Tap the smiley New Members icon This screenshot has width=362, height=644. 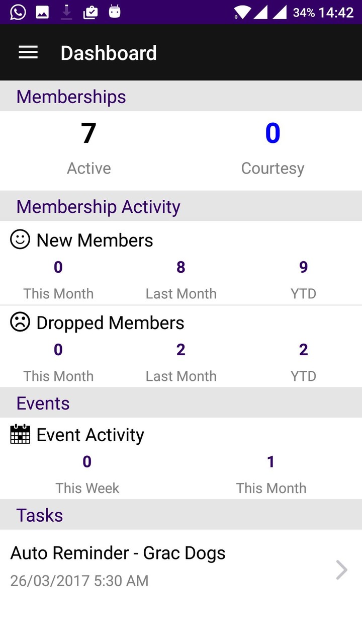pos(20,240)
